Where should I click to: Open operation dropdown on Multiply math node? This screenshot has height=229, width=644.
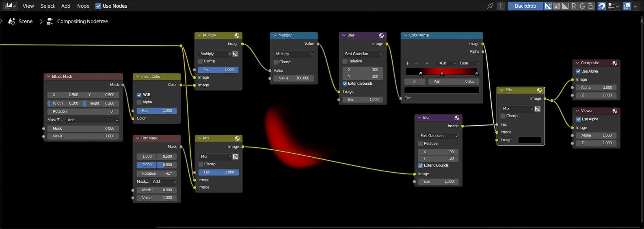coord(294,54)
